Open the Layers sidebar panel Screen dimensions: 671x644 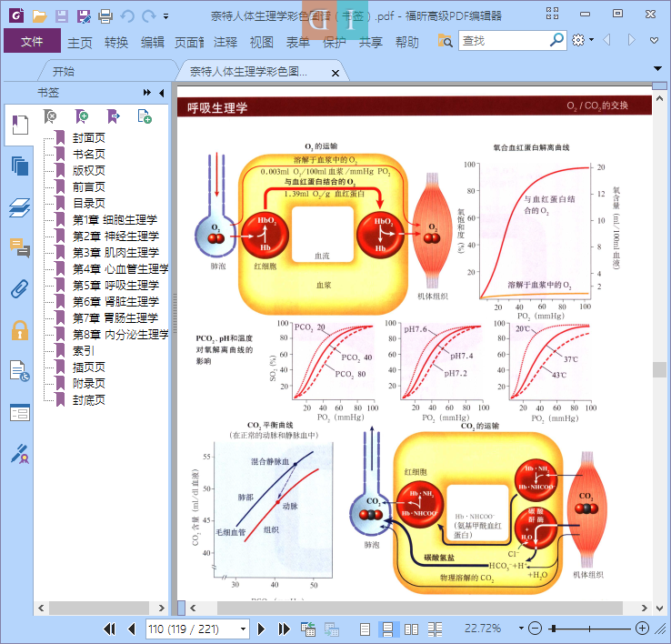point(20,207)
